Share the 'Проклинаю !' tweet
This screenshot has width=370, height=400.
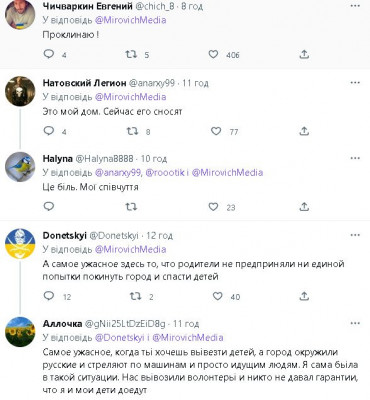(x=304, y=54)
